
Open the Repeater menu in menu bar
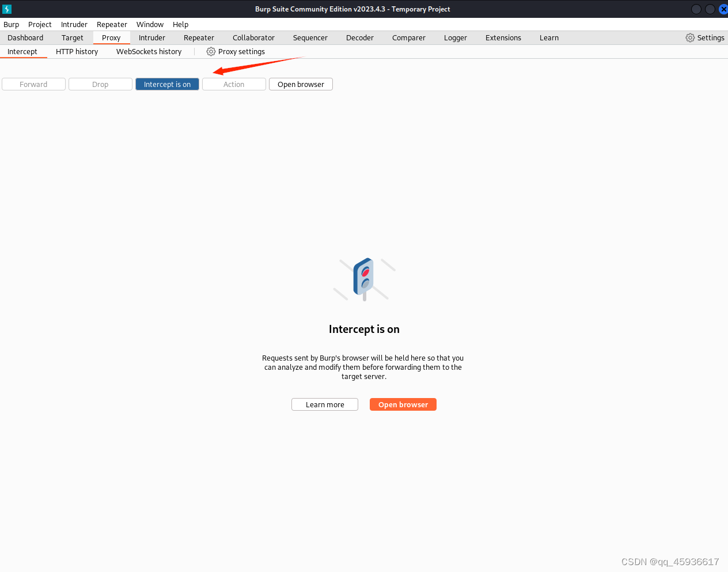coord(112,24)
